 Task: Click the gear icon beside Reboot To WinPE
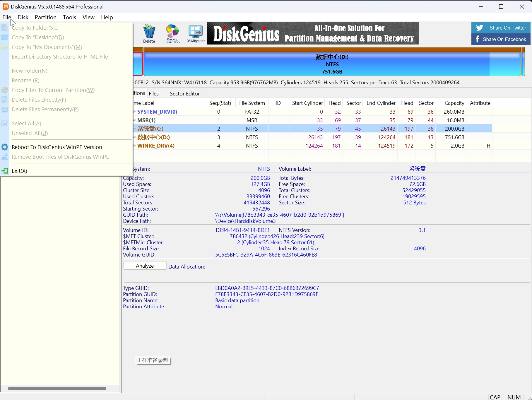pos(5,147)
